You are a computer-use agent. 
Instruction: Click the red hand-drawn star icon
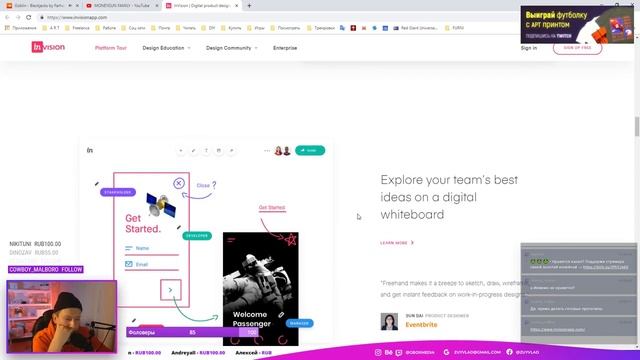(290, 239)
